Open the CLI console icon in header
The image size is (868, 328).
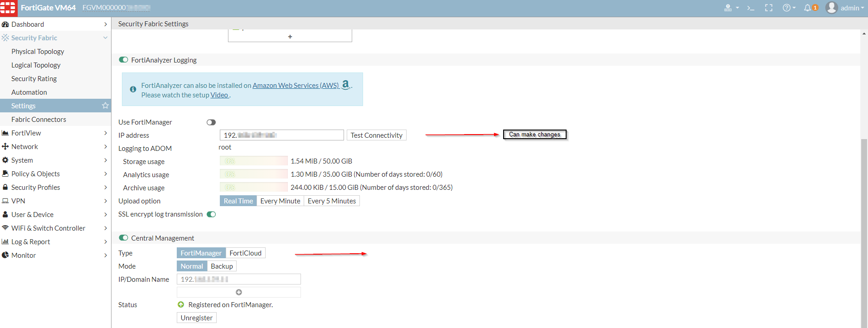point(751,8)
